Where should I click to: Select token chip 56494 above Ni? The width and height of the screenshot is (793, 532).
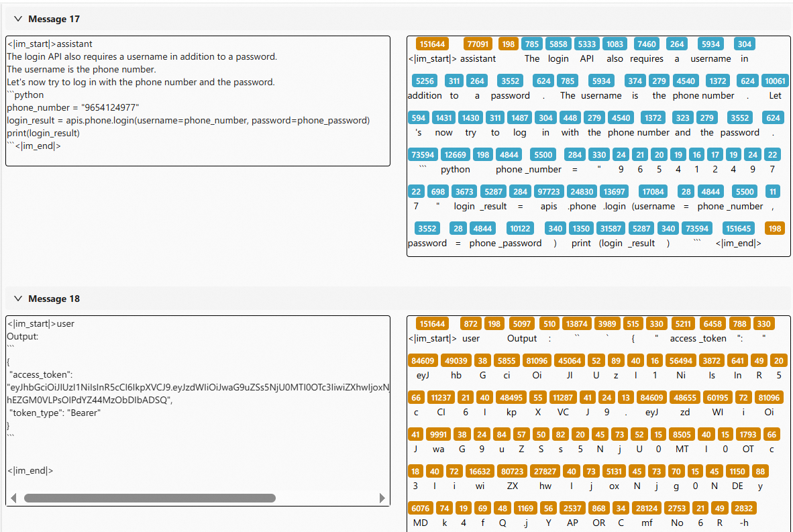pos(681,360)
